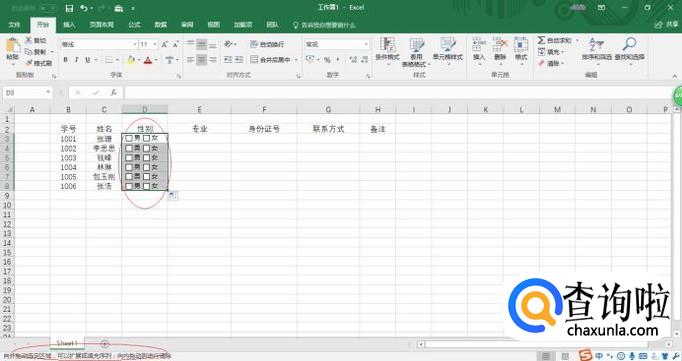The image size is (682, 361).
Task: Switch to the View tab
Action: pos(213,25)
